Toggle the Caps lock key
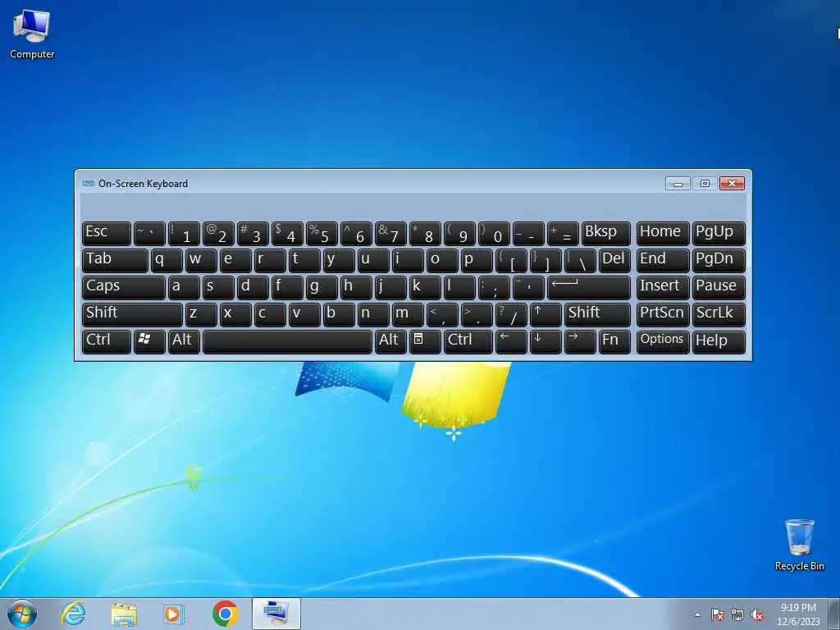This screenshot has width=840, height=630. pyautogui.click(x=124, y=287)
